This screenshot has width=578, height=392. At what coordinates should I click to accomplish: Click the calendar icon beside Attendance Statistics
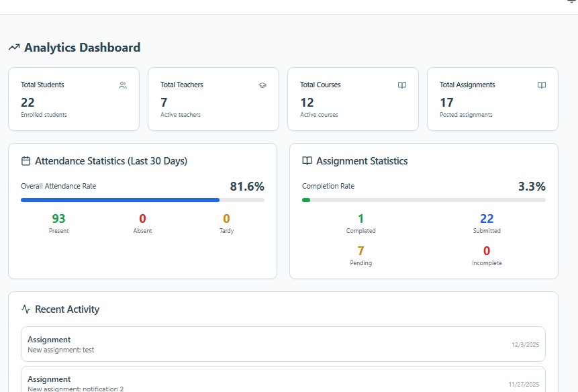[x=25, y=160]
